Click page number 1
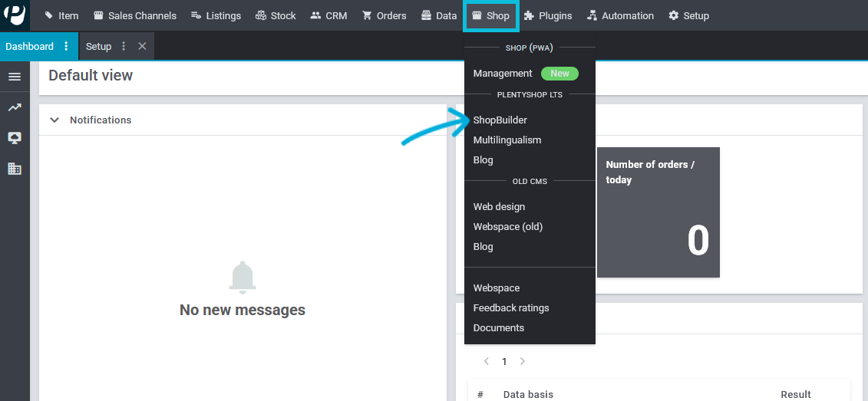Viewport: 868px width, 401px height. pos(504,362)
